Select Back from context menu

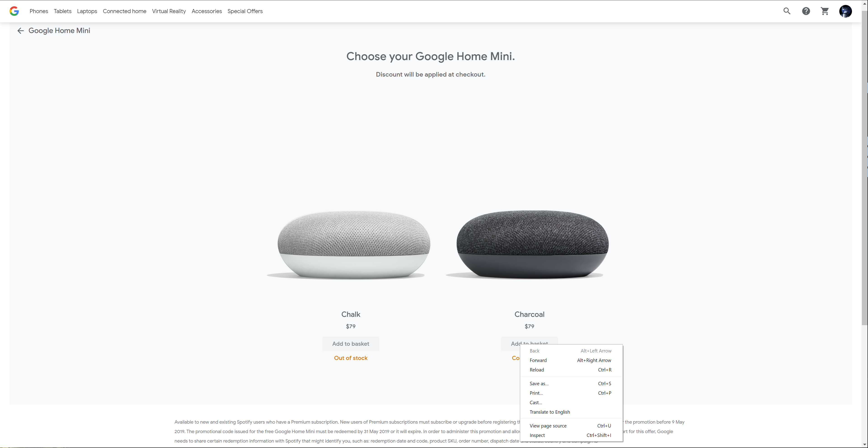534,350
